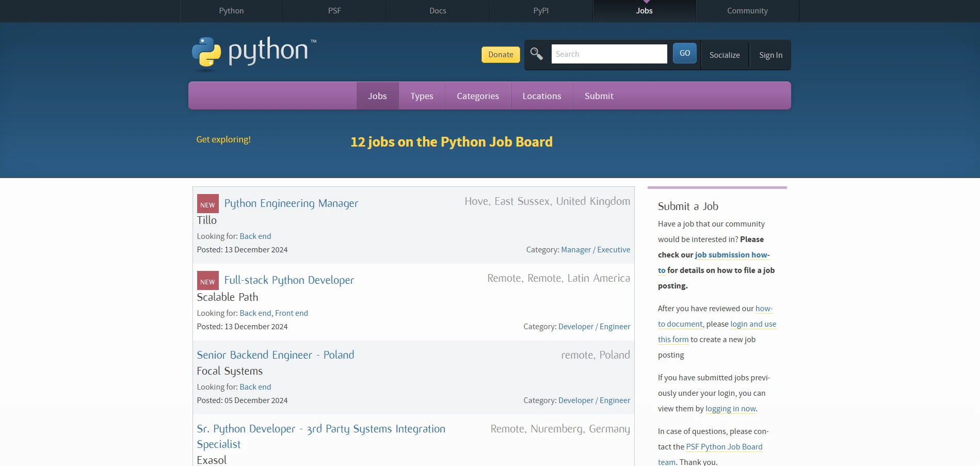Click the 12 jobs on the Python Job Board heading
The height and width of the screenshot is (466, 980).
click(x=452, y=142)
